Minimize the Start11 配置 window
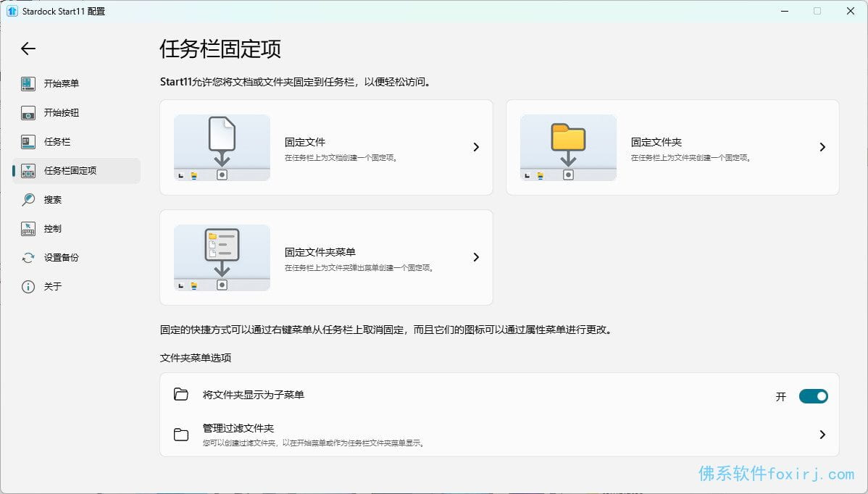 point(785,11)
